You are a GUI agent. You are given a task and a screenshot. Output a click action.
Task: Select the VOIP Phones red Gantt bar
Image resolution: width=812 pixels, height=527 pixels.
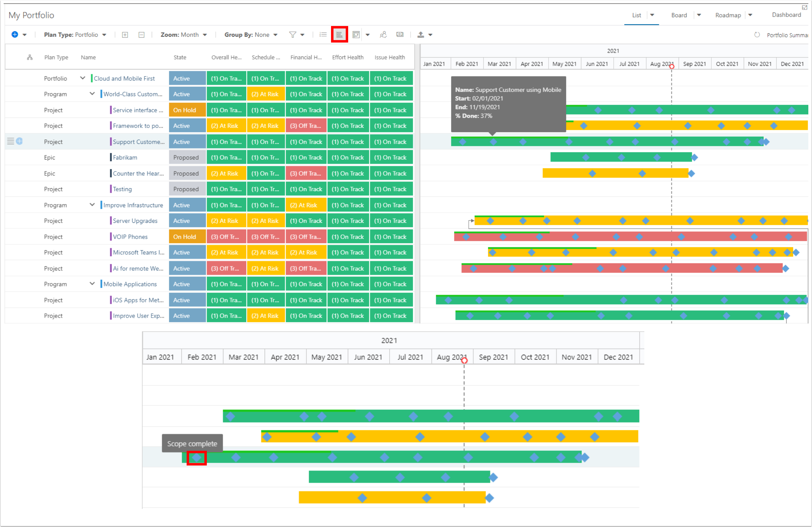point(630,237)
